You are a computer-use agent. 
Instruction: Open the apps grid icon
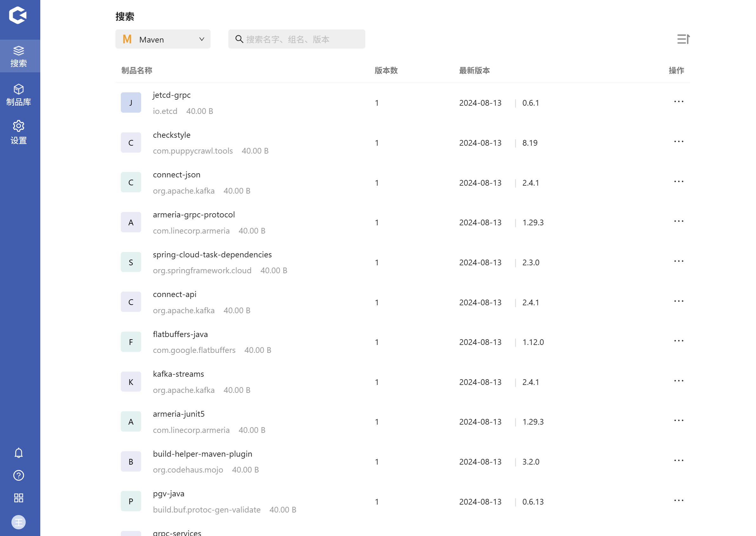coord(19,498)
